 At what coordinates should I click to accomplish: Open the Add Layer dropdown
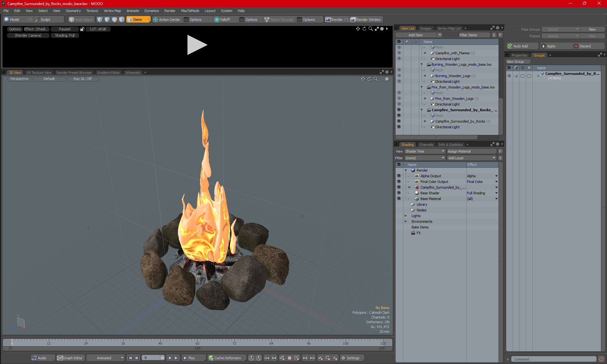[x=471, y=158]
